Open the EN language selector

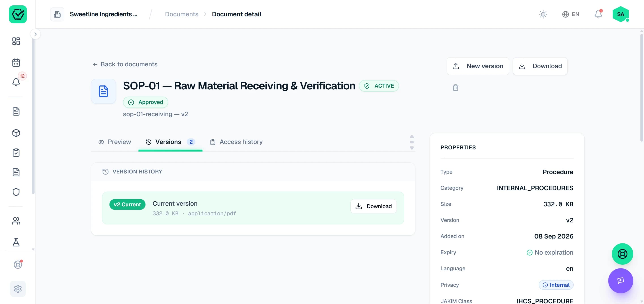point(570,14)
